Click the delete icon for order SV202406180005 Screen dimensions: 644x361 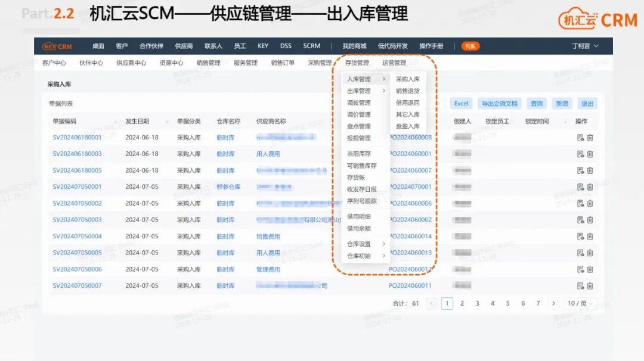tap(590, 170)
